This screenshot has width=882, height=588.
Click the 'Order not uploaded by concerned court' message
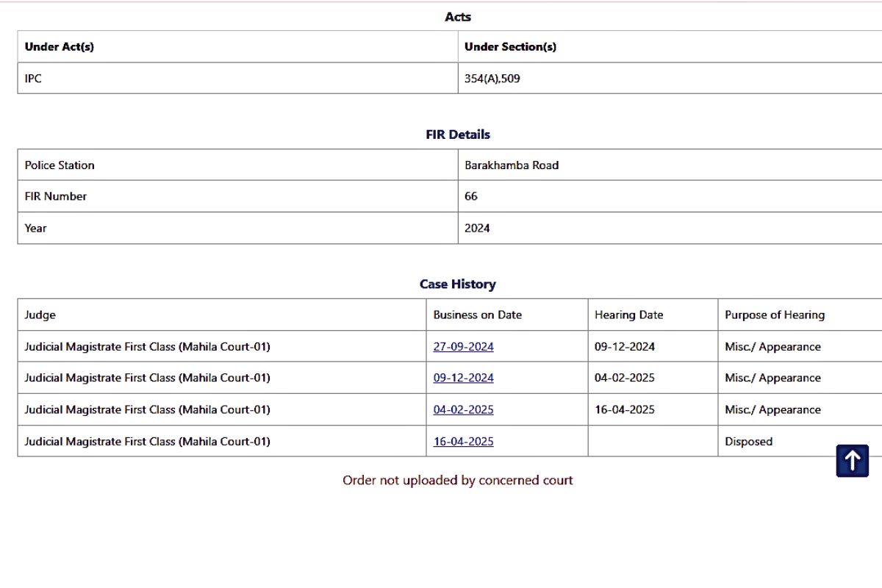pyautogui.click(x=457, y=480)
